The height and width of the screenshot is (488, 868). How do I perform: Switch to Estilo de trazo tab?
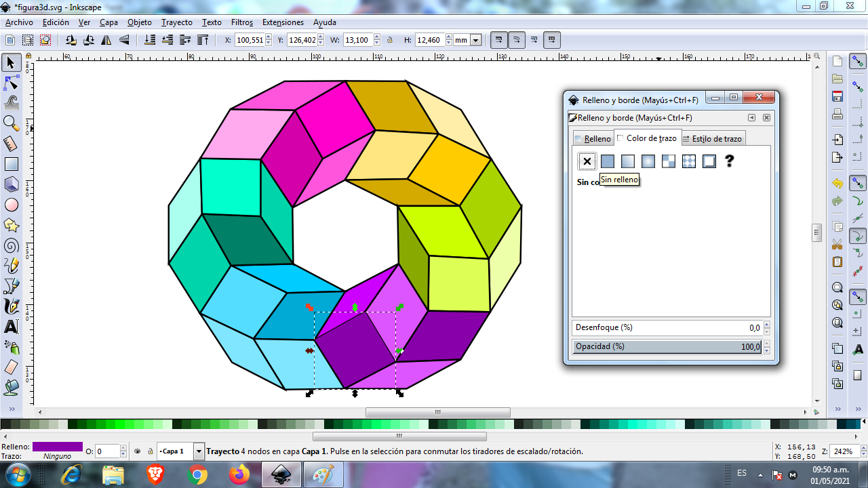pos(712,139)
